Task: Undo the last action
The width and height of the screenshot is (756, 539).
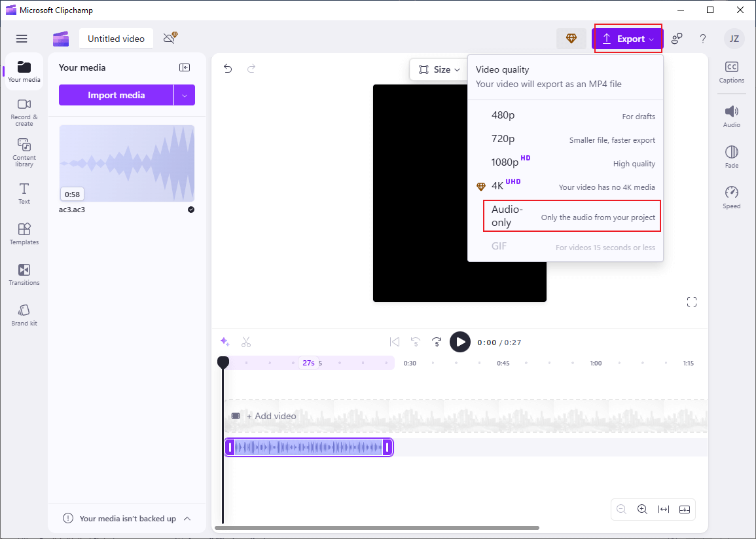Action: click(228, 69)
